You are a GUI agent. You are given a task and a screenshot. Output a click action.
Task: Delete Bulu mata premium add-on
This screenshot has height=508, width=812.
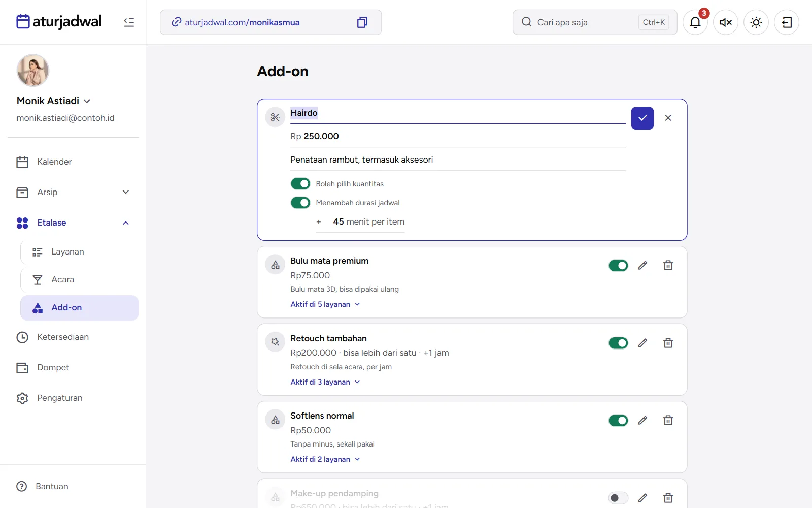(x=668, y=265)
